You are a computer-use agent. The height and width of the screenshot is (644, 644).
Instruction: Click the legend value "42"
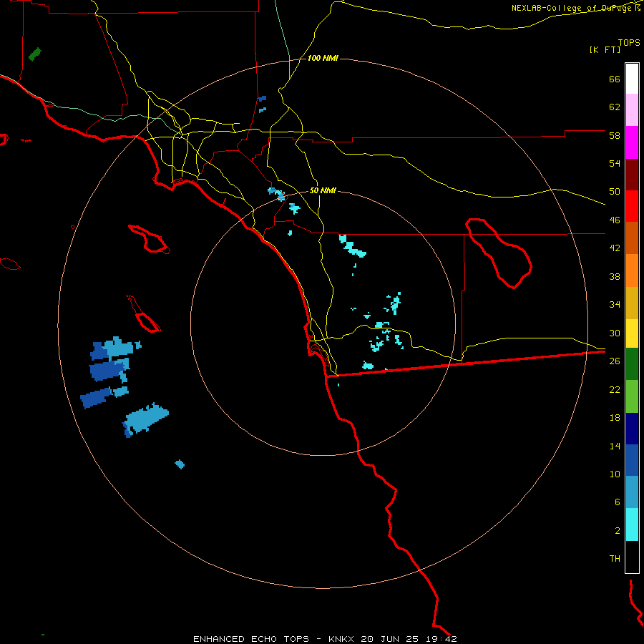[615, 248]
